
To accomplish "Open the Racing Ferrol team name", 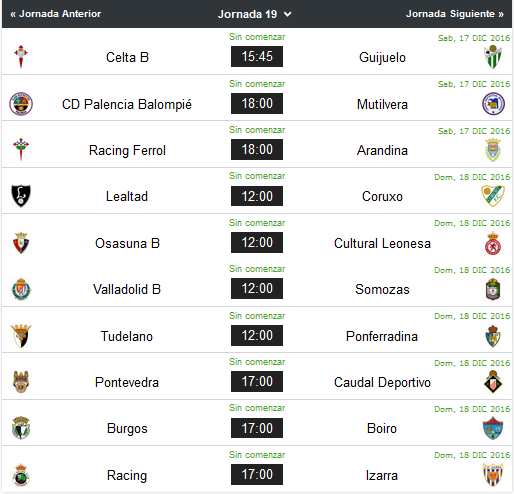I will (x=127, y=150).
